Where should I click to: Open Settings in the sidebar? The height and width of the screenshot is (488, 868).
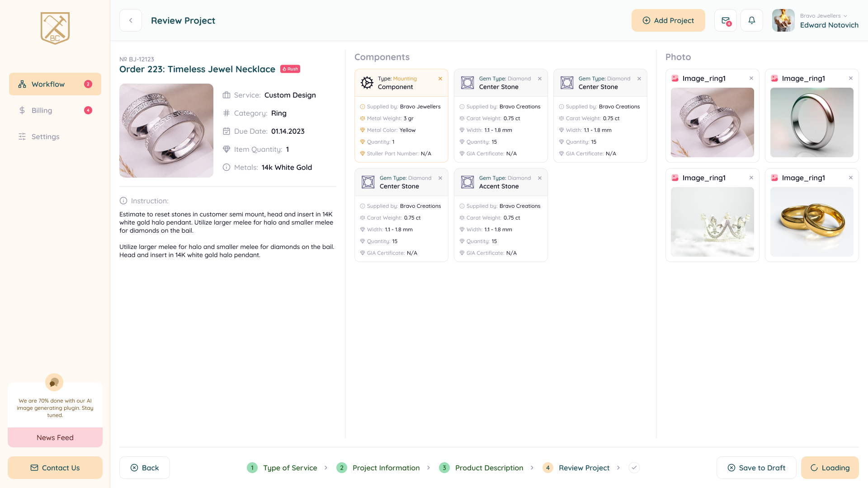[x=45, y=136]
